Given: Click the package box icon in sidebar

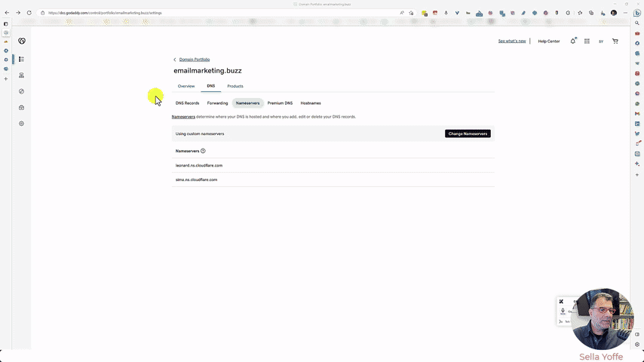Looking at the screenshot, I should [21, 108].
